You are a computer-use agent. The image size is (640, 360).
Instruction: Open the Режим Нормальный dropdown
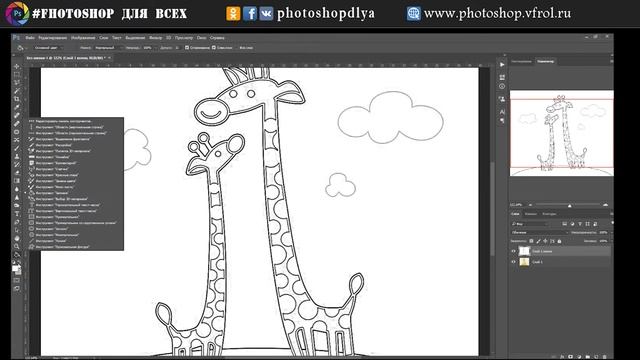tap(108, 48)
